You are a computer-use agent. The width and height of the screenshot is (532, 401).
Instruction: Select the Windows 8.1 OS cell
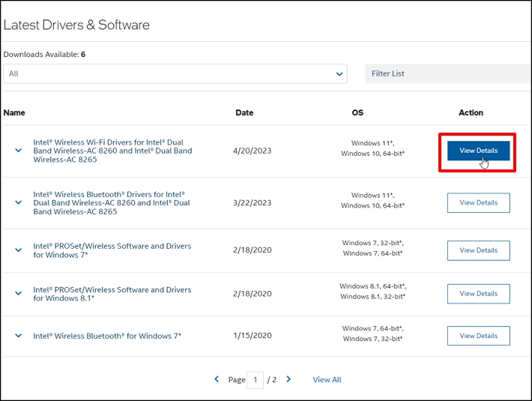pos(373,292)
